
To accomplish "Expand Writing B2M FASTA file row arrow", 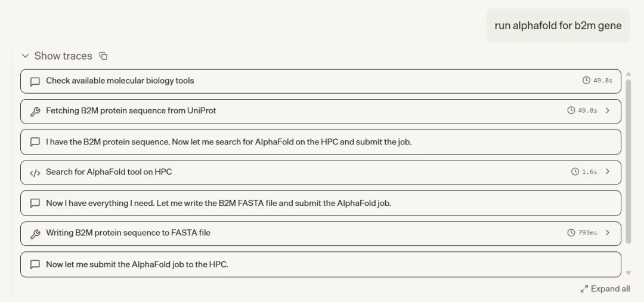I will tap(608, 233).
